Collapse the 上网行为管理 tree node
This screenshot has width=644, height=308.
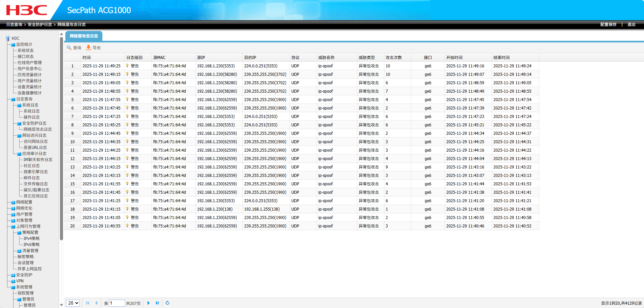click(13, 227)
